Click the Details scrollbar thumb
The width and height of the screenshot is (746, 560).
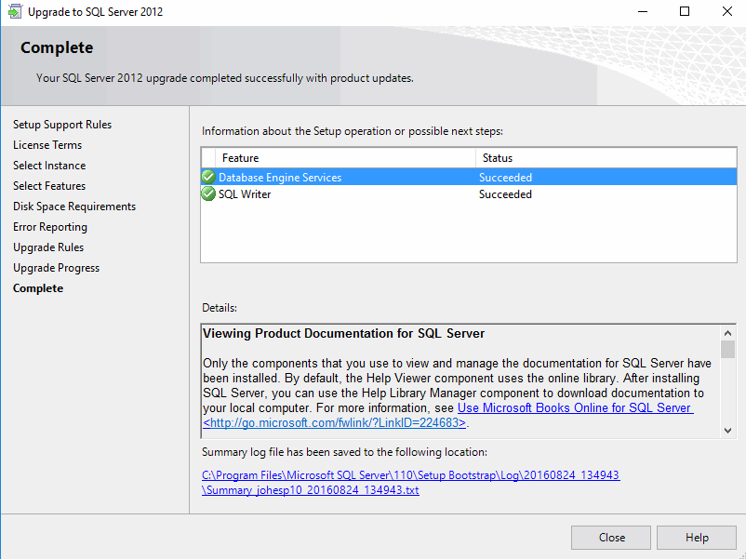(x=728, y=350)
